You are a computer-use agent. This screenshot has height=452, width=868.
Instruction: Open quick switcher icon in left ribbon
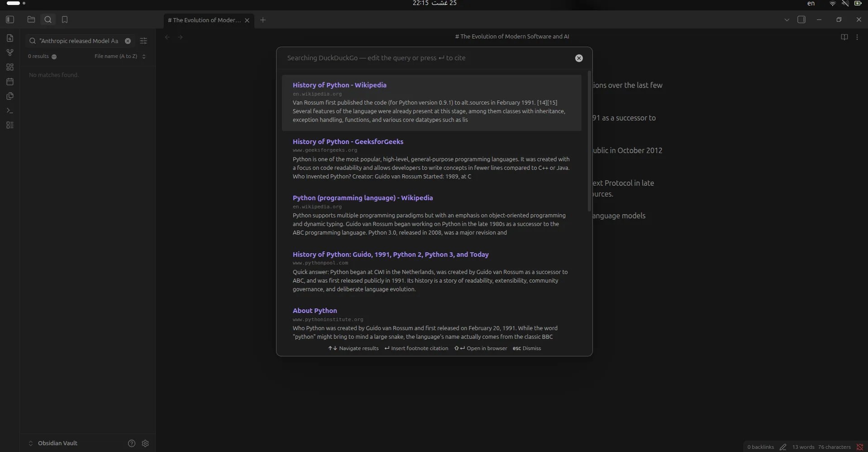[x=10, y=38]
